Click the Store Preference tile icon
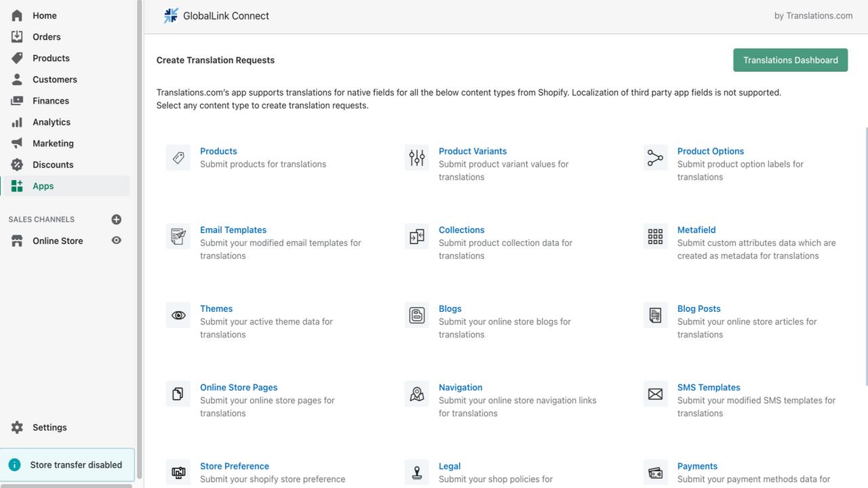Screen dimensions: 868x488 click(x=178, y=472)
